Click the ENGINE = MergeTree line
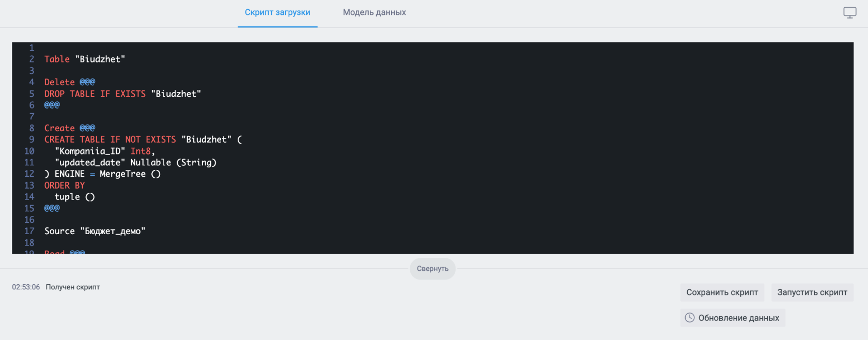Screen dimensions: 868x340 tap(102, 174)
